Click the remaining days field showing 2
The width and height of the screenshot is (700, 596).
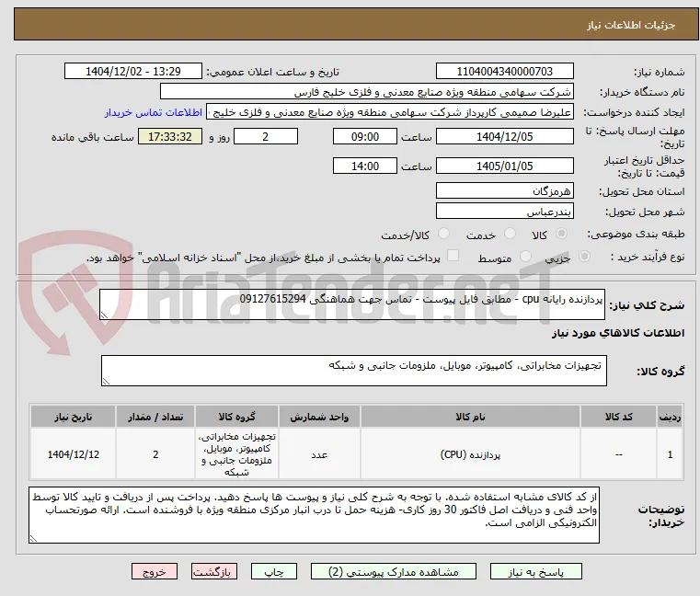266,137
